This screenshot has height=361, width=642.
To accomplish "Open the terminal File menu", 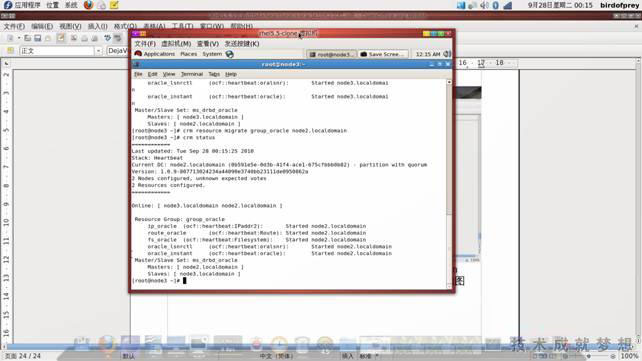I will click(138, 74).
